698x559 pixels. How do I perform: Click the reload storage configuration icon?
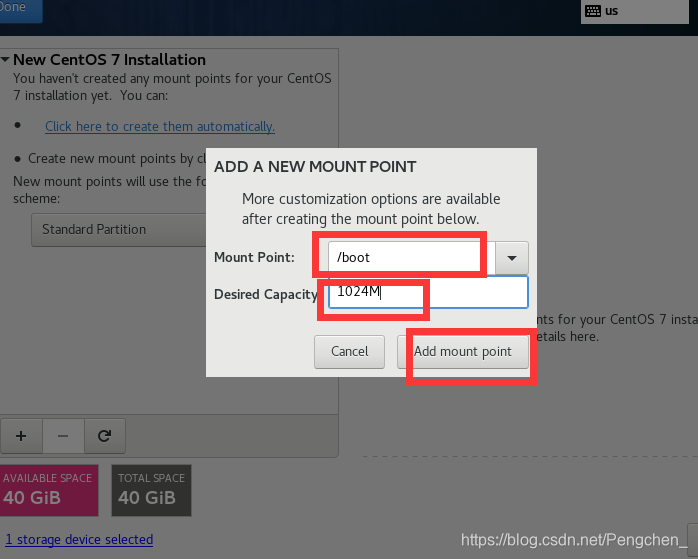point(105,436)
